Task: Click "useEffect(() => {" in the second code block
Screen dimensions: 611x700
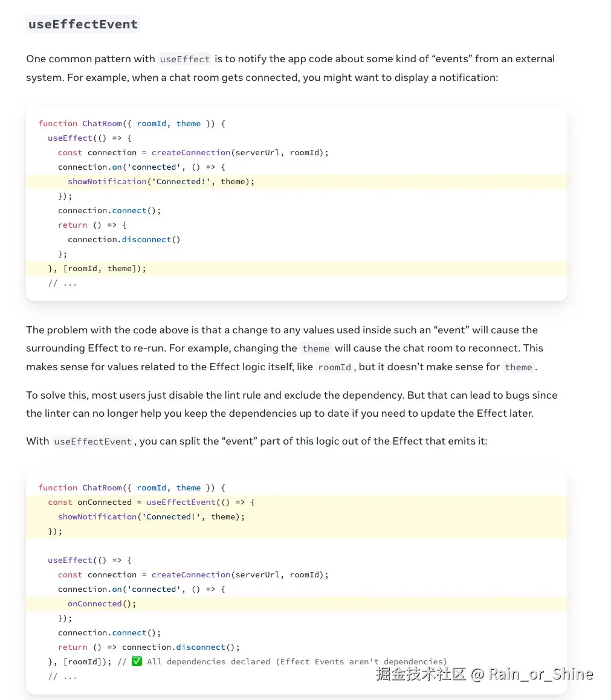Action: 89,560
